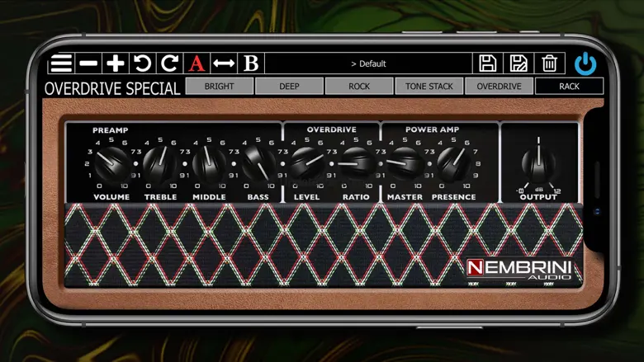Screen dimensions: 644x362
Task: Select the red A preset slot
Action: pyautogui.click(x=197, y=63)
